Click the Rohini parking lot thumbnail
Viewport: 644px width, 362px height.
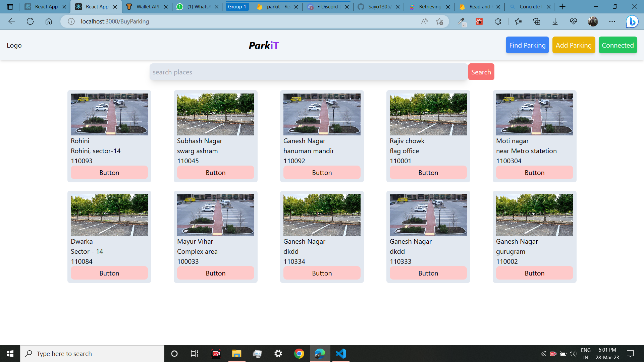coord(109,114)
